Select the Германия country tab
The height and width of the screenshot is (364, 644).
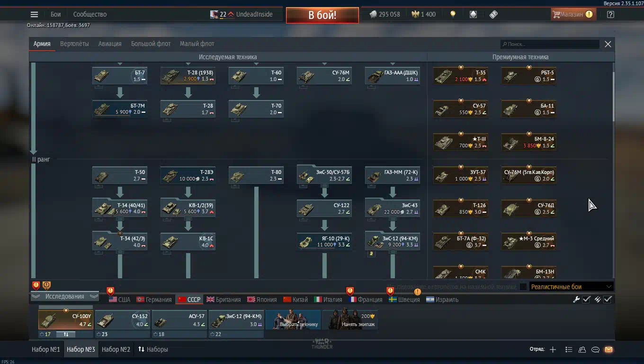(154, 300)
